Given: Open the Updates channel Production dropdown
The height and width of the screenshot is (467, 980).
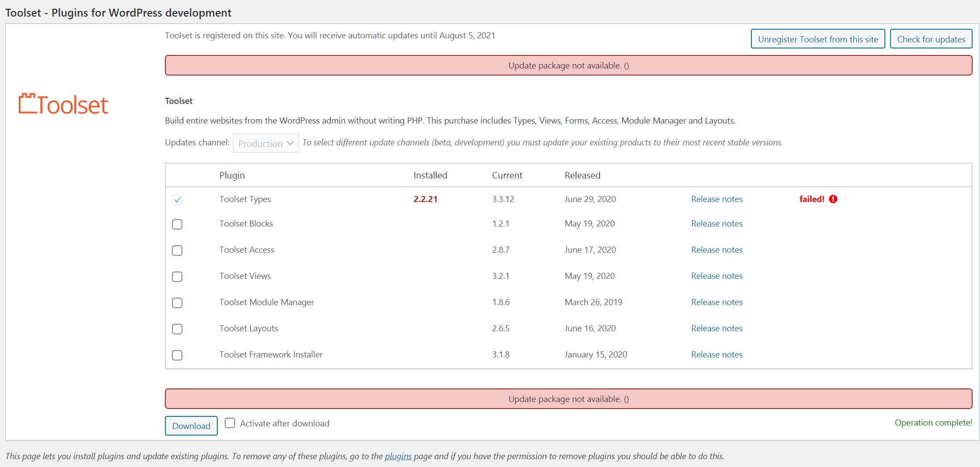Looking at the screenshot, I should [266, 143].
